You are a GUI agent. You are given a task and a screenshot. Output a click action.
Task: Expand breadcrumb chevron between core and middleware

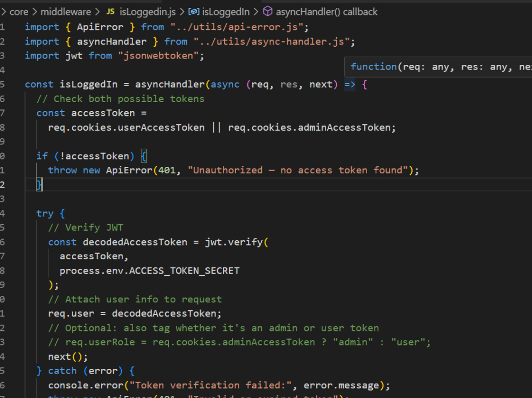tap(35, 12)
